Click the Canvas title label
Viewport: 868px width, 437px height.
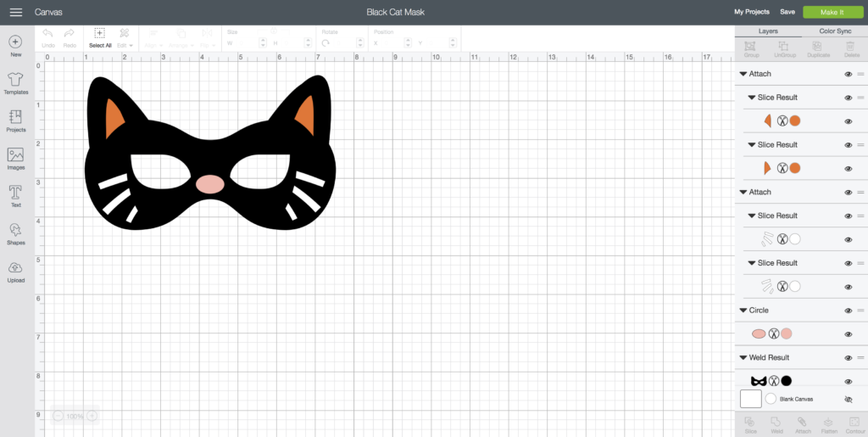pos(48,12)
